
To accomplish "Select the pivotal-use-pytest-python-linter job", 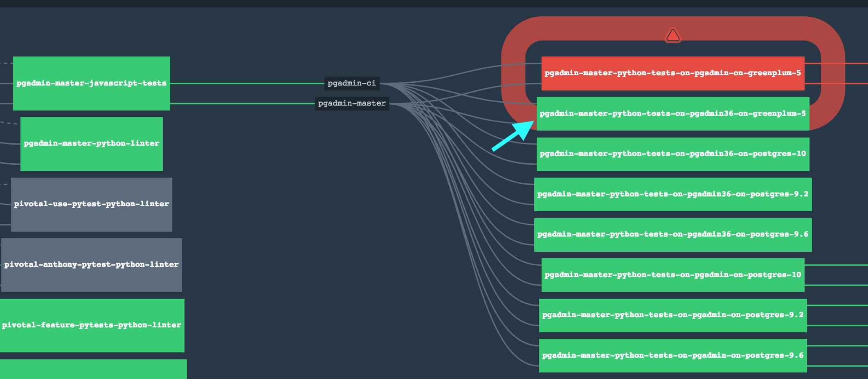I will click(92, 204).
